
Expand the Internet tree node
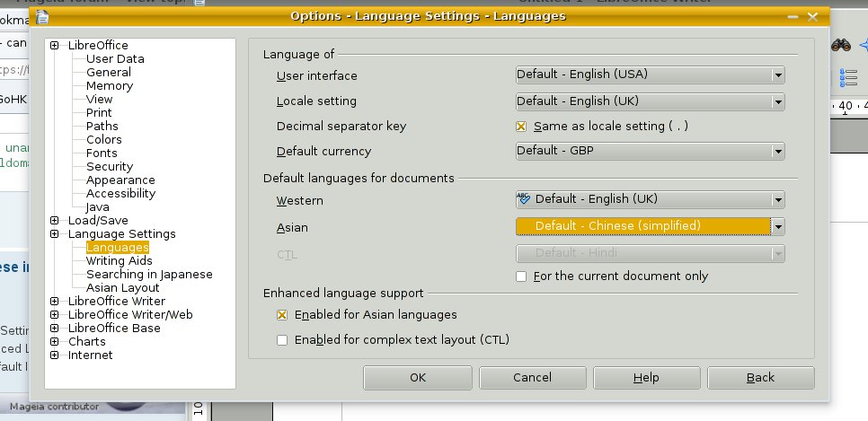tap(54, 355)
